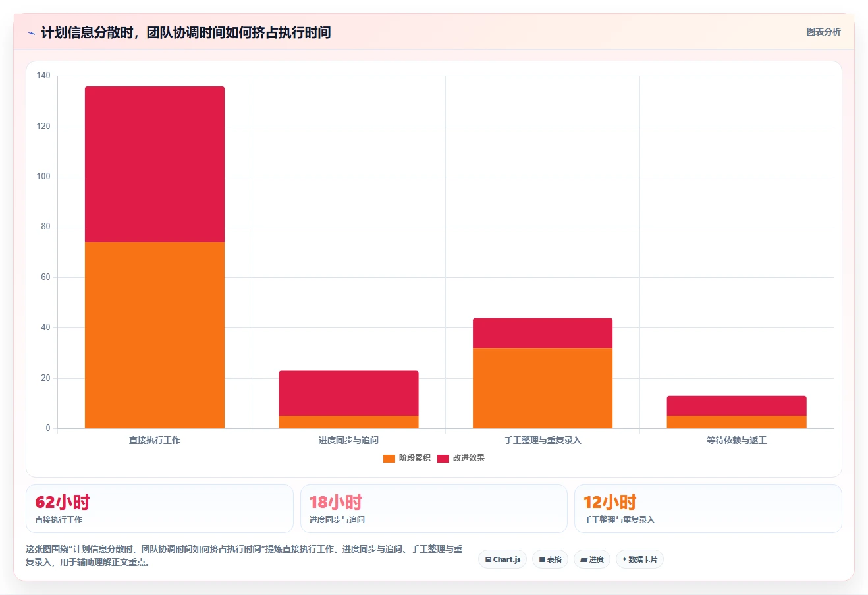
Task: Click the 20 y-axis value
Action: (45, 378)
